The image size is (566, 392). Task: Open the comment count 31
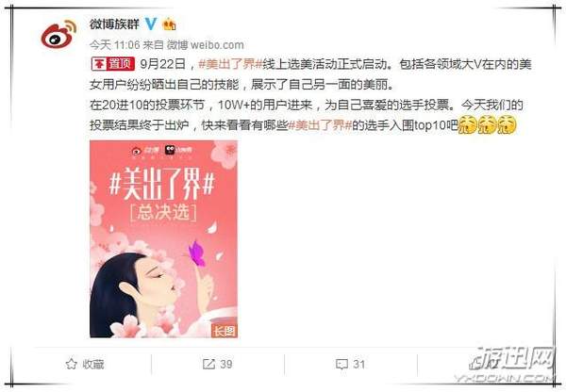[x=358, y=365]
